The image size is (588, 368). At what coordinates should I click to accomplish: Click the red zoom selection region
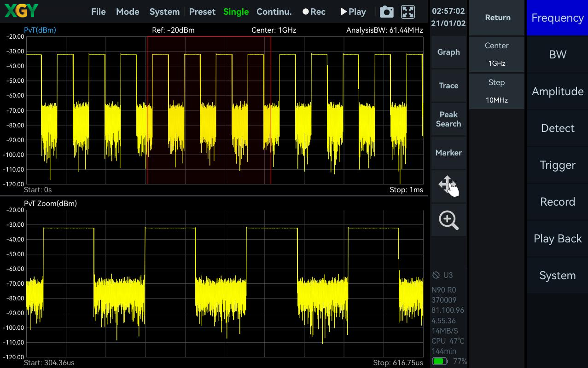209,110
